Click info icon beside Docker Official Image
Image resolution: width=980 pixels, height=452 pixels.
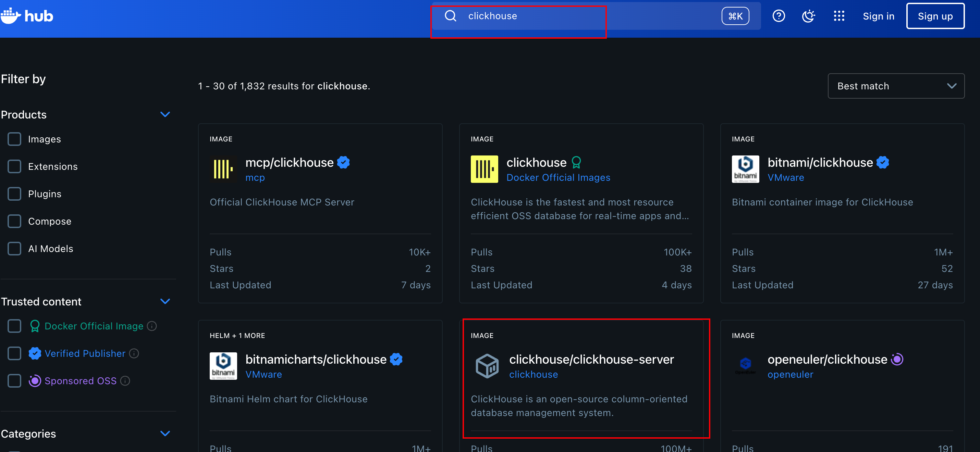152,326
